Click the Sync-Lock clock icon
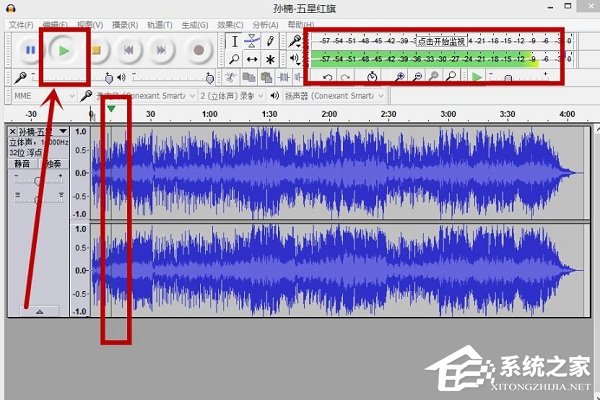The image size is (600, 400). click(372, 77)
